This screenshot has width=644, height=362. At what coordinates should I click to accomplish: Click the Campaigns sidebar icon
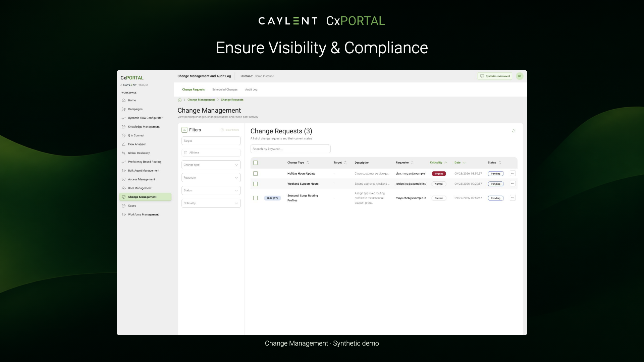tap(124, 109)
